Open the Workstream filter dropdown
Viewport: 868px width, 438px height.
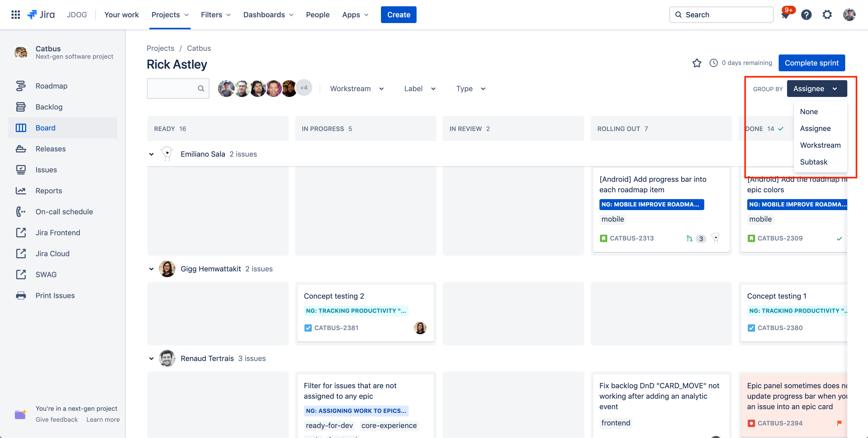tap(357, 89)
